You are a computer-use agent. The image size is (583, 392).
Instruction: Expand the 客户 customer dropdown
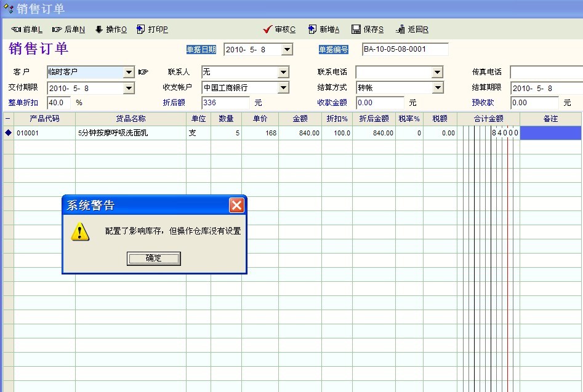129,73
